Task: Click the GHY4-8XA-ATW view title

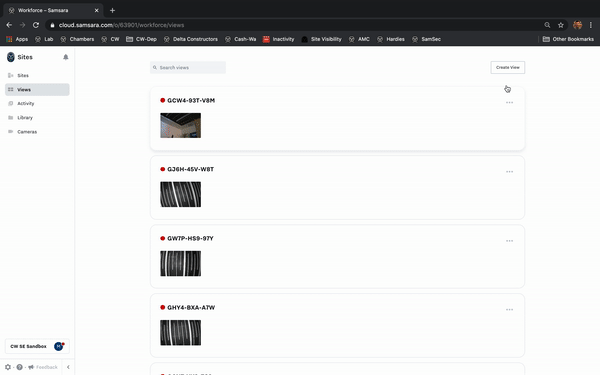Action: click(x=191, y=307)
